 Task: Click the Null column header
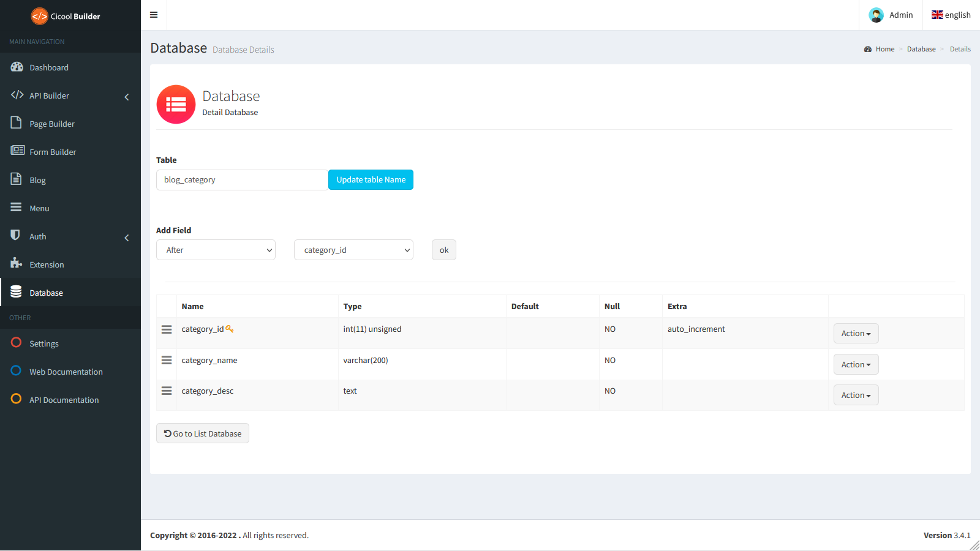[612, 306]
